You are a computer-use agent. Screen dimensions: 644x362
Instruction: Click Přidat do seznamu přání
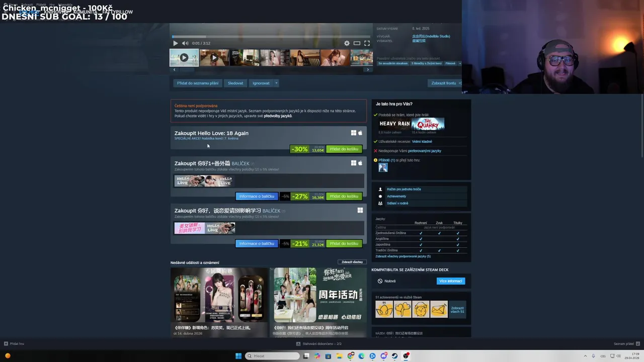click(198, 83)
